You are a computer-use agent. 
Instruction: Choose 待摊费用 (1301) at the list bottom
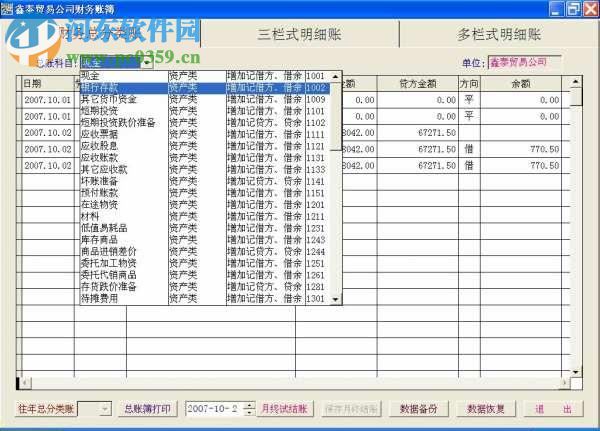point(205,299)
